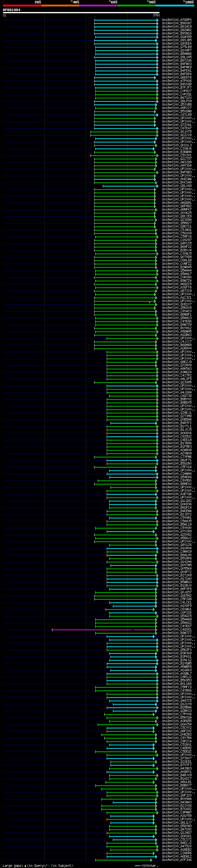
Task: Select the UniRef100_C9PNN7 label
Action: (176, 812)
